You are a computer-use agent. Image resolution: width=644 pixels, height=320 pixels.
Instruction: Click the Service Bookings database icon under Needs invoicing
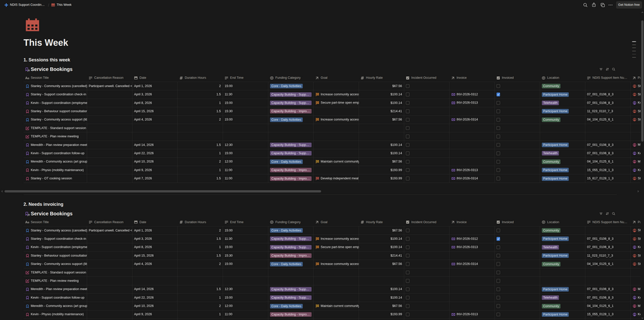coord(27,214)
